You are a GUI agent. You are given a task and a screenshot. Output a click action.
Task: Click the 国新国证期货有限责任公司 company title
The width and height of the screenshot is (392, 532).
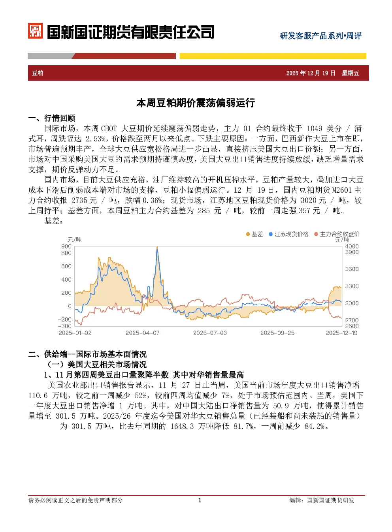pos(131,32)
